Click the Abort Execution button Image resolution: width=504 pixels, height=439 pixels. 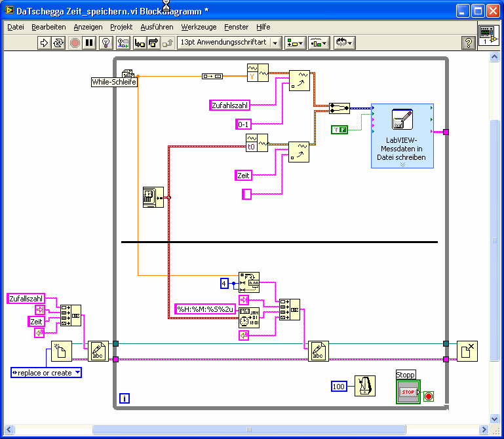pyautogui.click(x=75, y=43)
